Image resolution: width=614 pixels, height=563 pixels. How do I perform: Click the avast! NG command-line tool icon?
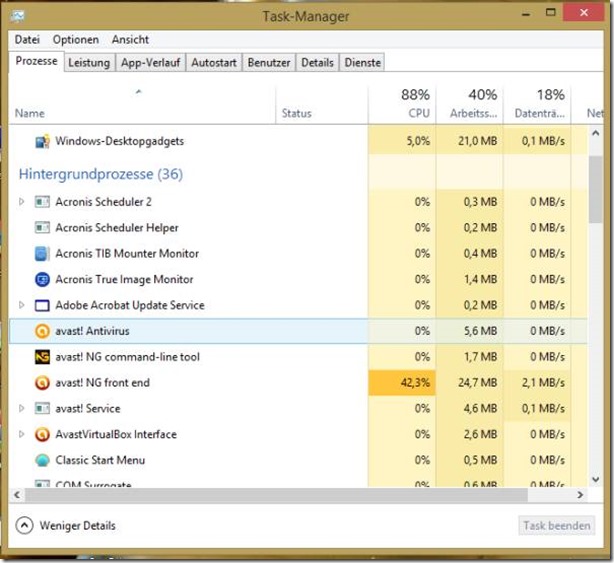coord(42,357)
